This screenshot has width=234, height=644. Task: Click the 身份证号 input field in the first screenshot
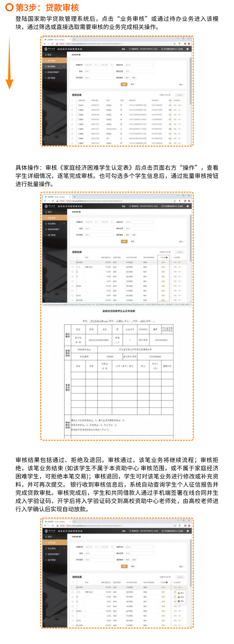tap(139, 71)
